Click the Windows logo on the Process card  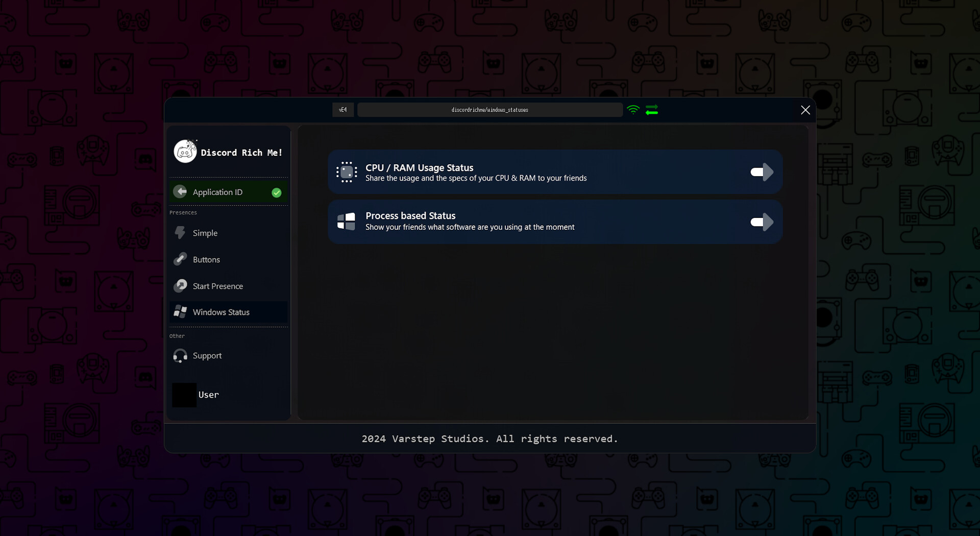[346, 222]
